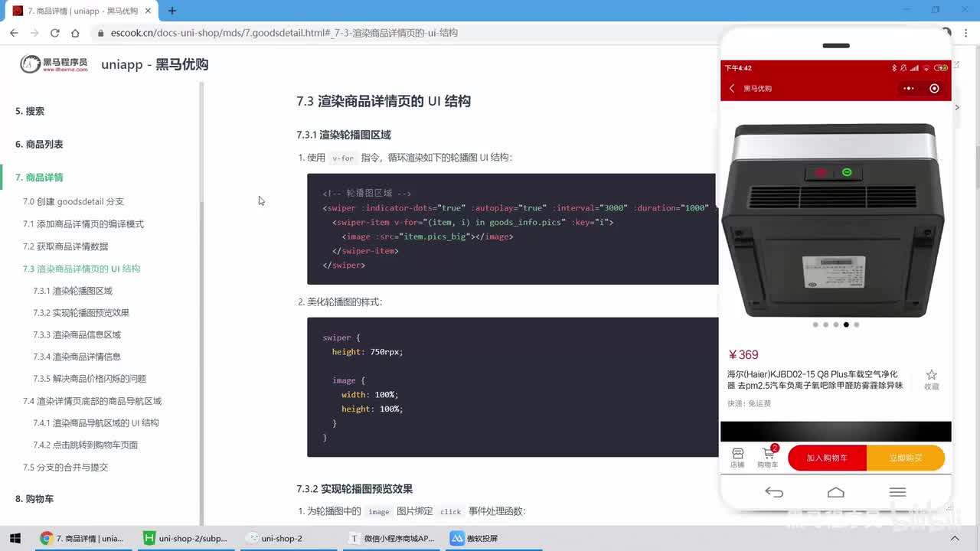Switch to Chrome taskbar item
This screenshot has width=980, height=551.
coord(82,538)
